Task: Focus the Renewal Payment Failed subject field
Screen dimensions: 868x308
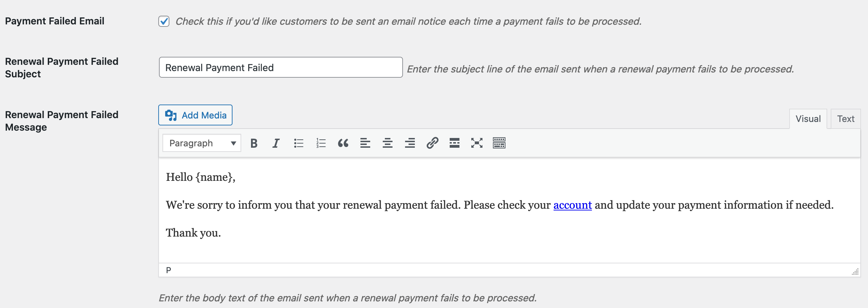Action: pyautogui.click(x=281, y=68)
